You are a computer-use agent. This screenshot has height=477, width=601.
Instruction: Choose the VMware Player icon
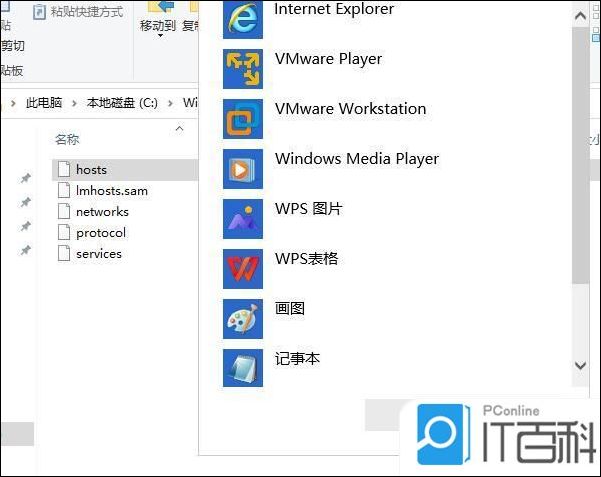coord(243,69)
